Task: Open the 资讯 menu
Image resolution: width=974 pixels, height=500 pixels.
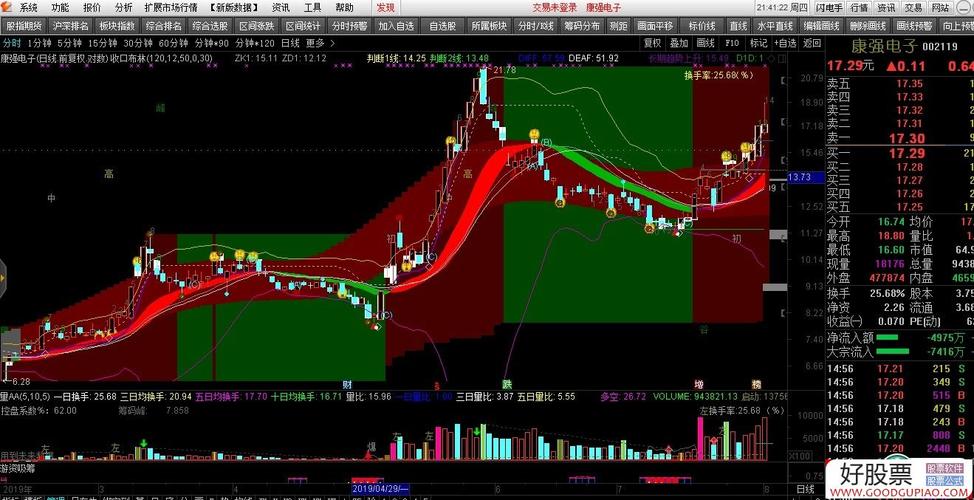Action: [x=281, y=8]
